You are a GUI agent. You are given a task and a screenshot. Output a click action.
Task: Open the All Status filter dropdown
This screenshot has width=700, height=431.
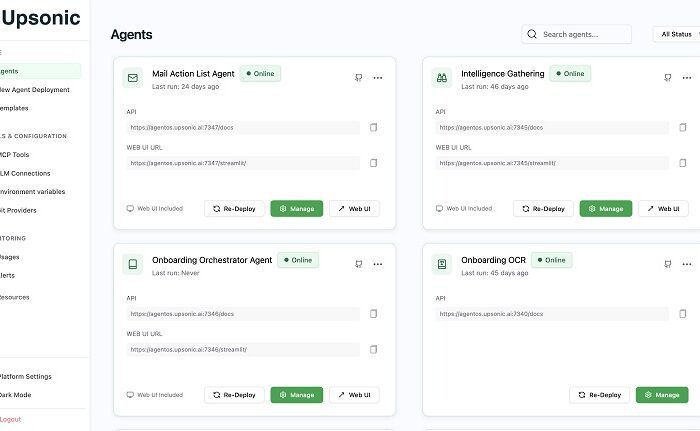pyautogui.click(x=676, y=34)
